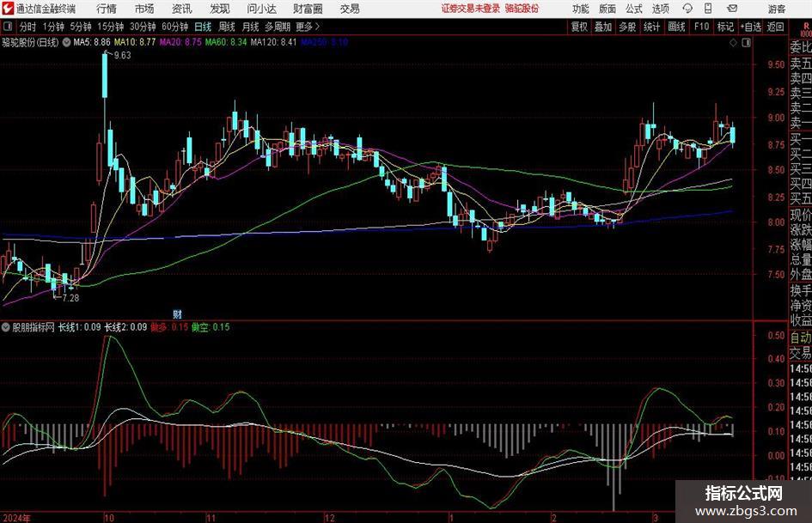812x523 pixels.
Task: Click 骆驼股份 stock name in title bar
Action: [x=522, y=9]
